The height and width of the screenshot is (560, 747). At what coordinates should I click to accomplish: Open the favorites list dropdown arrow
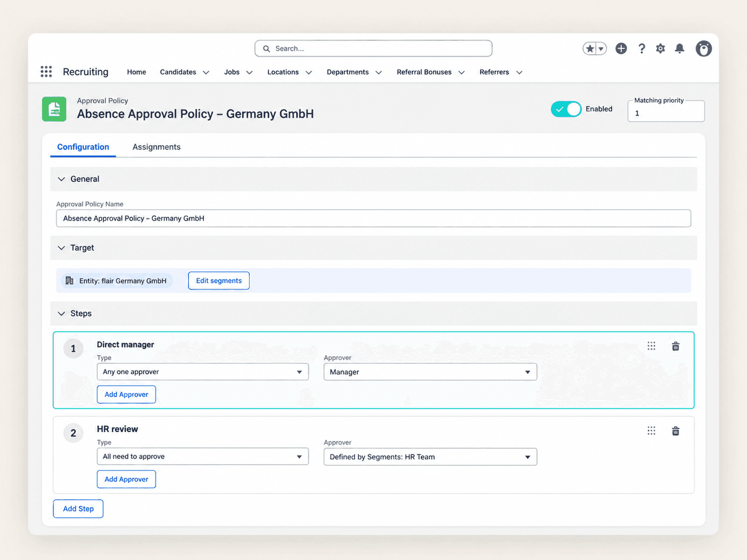(601, 49)
